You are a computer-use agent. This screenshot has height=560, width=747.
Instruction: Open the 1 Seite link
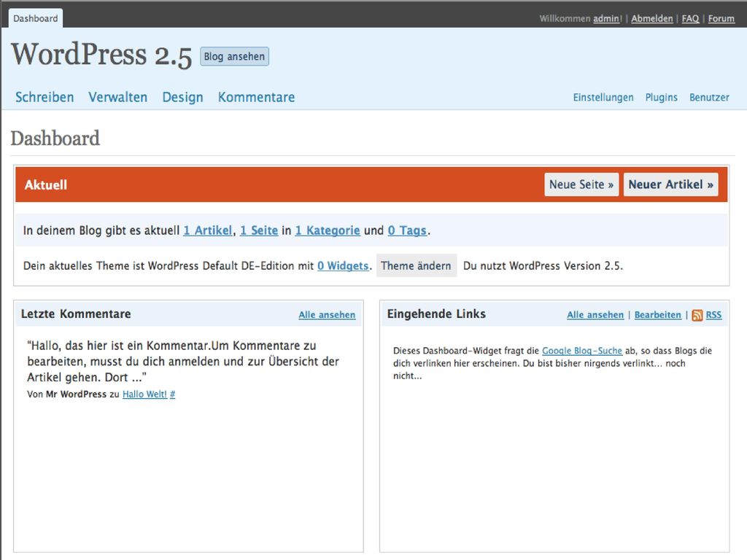point(259,230)
